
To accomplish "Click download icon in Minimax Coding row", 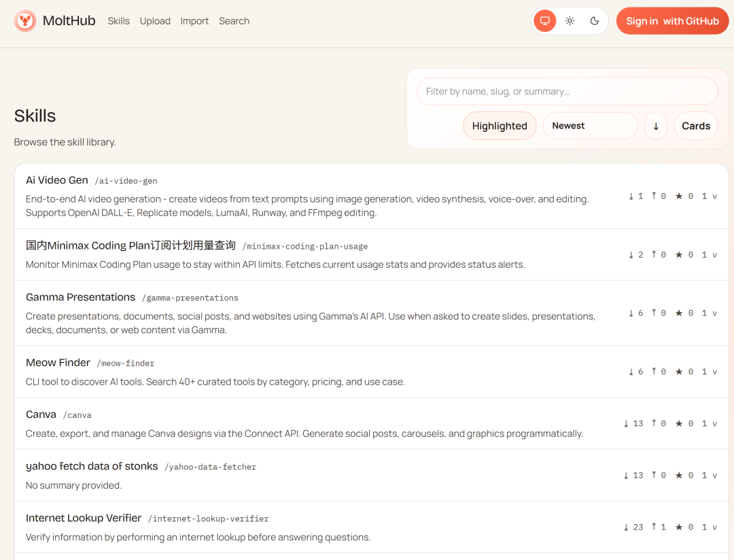I will click(x=631, y=255).
